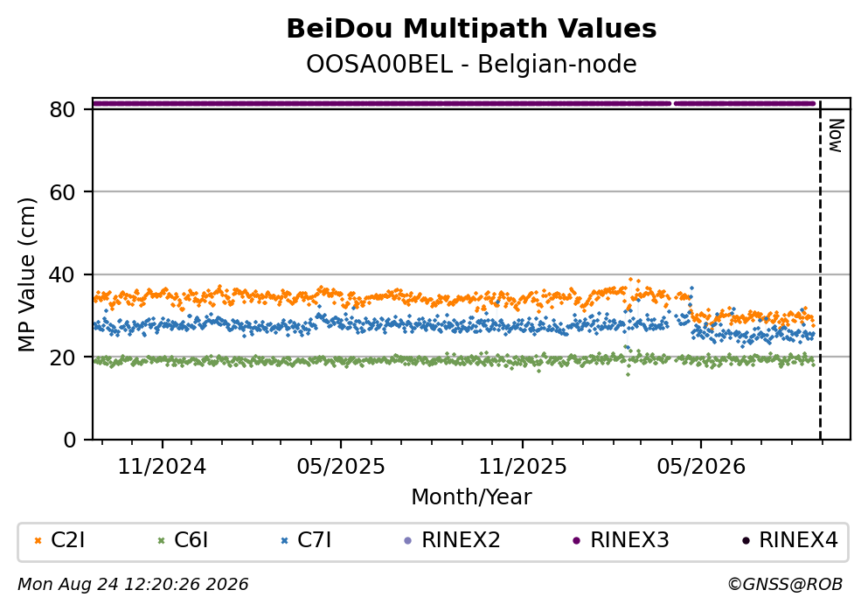Click the 11/2024 x-axis tick label
This screenshot has height=611, width=868.
point(163,467)
